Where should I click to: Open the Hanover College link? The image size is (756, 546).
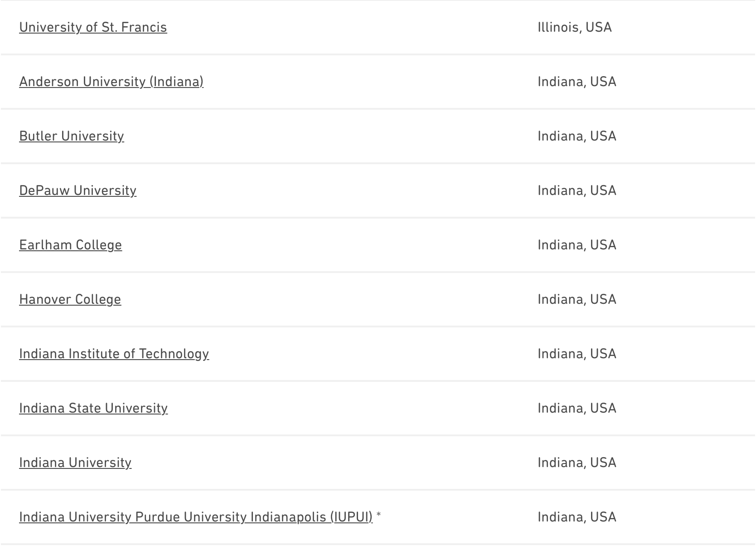pos(70,300)
